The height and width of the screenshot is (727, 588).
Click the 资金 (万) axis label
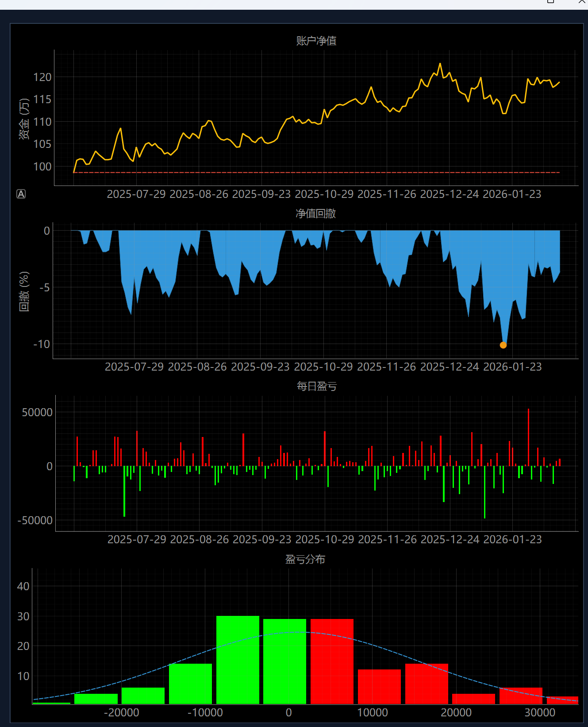24,119
